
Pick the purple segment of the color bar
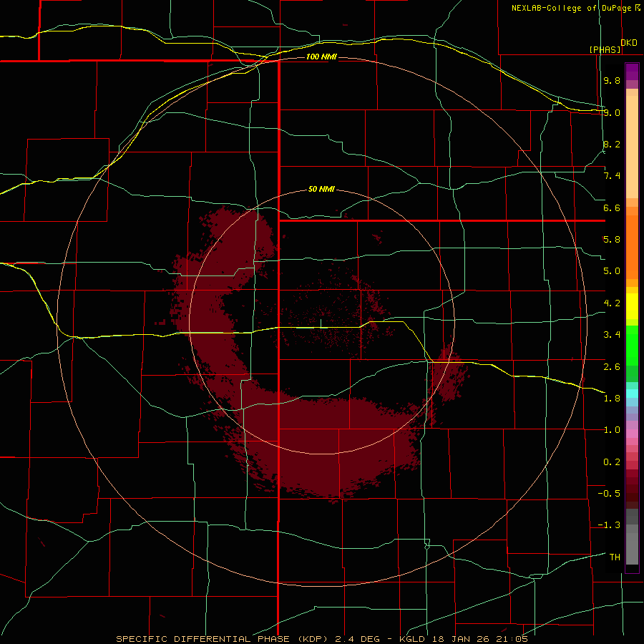(x=632, y=72)
